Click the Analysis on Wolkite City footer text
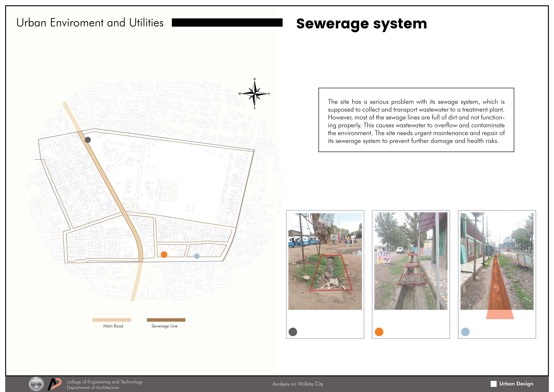This screenshot has height=392, width=554. click(x=297, y=384)
